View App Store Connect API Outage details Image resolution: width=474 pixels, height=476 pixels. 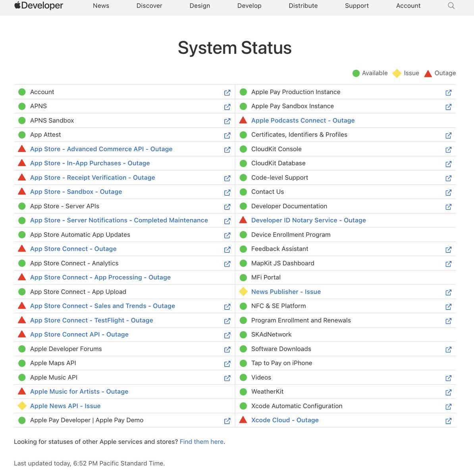pyautogui.click(x=79, y=334)
